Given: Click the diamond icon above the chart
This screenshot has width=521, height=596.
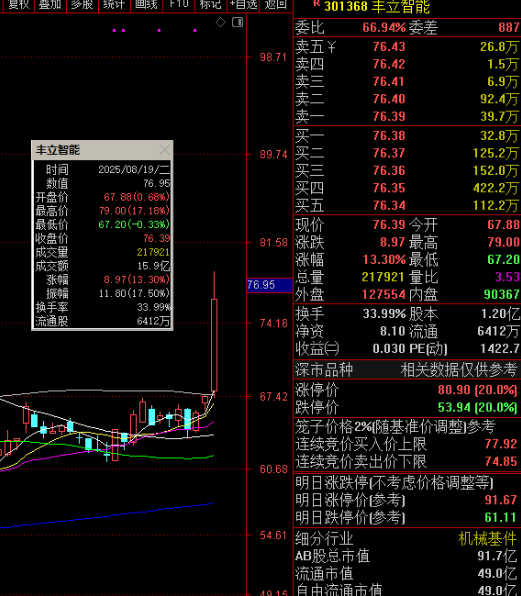Looking at the screenshot, I should (220, 22).
